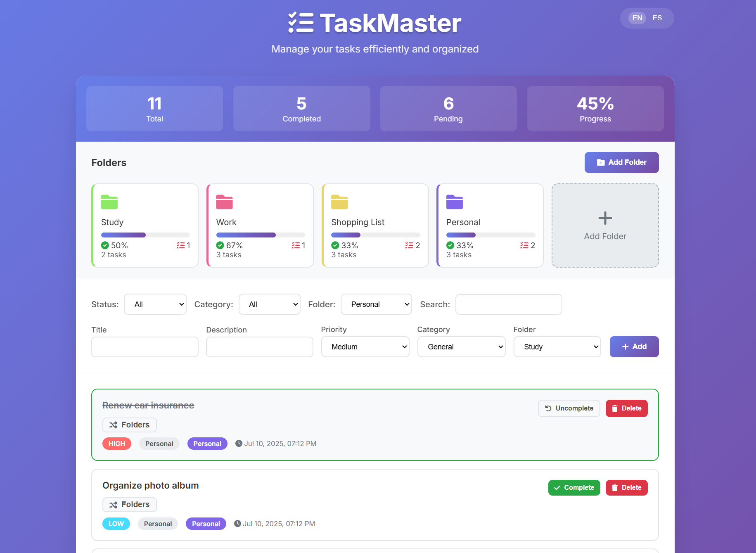Click the purple Personal folder icon
This screenshot has height=553, width=756.
click(455, 202)
